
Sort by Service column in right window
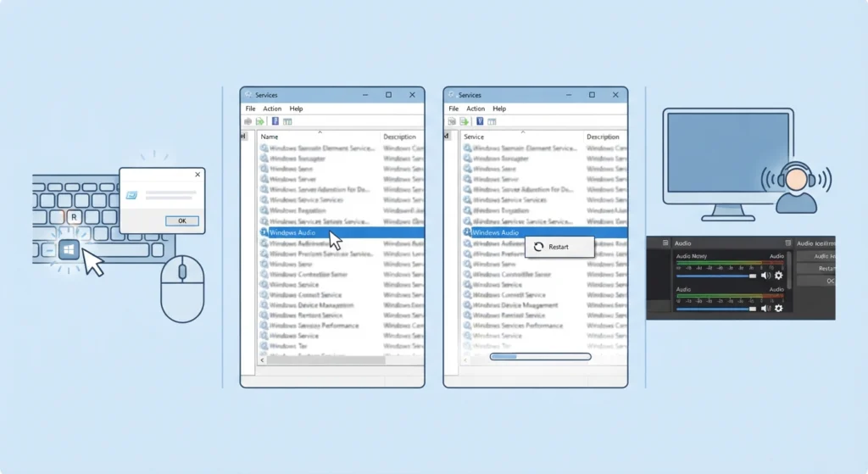(474, 137)
